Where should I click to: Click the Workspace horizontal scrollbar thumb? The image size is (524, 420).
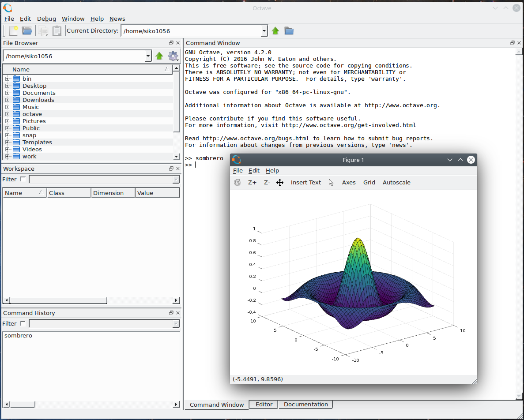point(58,300)
